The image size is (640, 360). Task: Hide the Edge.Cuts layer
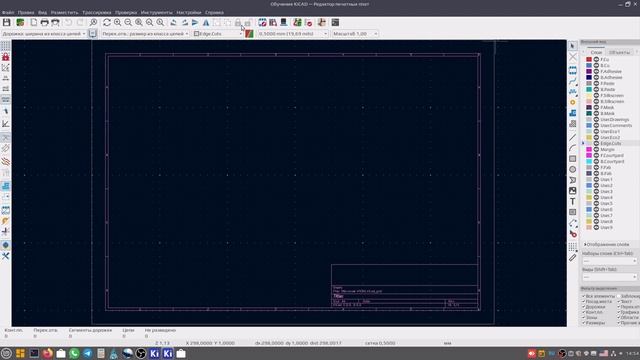pyautogui.click(x=596, y=144)
